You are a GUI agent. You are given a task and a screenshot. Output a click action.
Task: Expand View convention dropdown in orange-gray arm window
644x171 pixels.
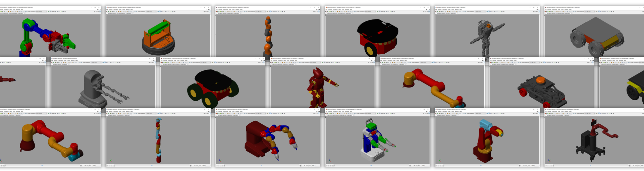(261, 11)
